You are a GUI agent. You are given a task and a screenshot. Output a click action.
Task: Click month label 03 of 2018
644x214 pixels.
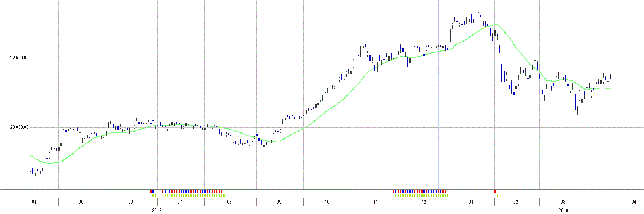coord(563,202)
